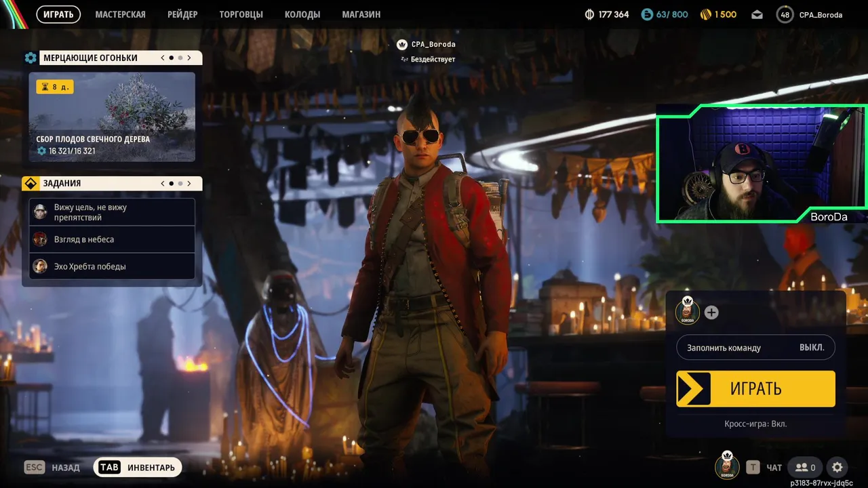Open the СБОР ПЛОДОВ СВЕЧНОГО ДЕРЕВА event card
The width and height of the screenshot is (868, 488).
pos(112,117)
